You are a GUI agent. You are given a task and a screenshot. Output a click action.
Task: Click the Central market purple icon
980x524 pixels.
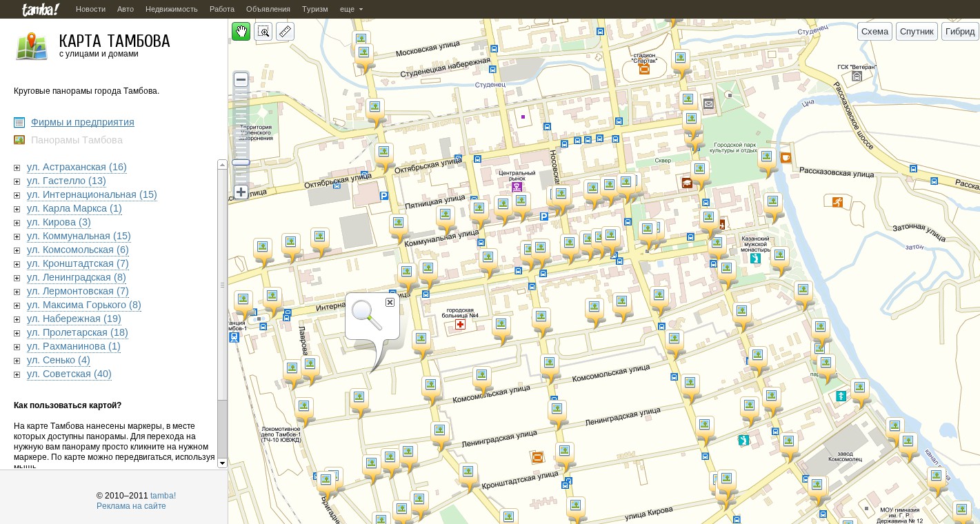517,187
